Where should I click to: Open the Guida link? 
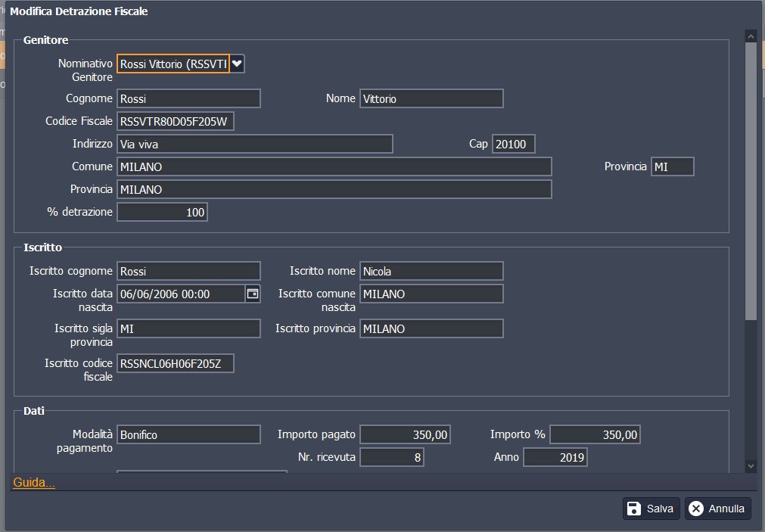point(34,482)
